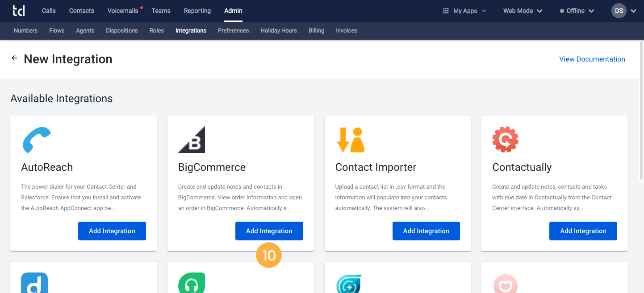
Task: Open the Agents admin section
Action: point(85,30)
